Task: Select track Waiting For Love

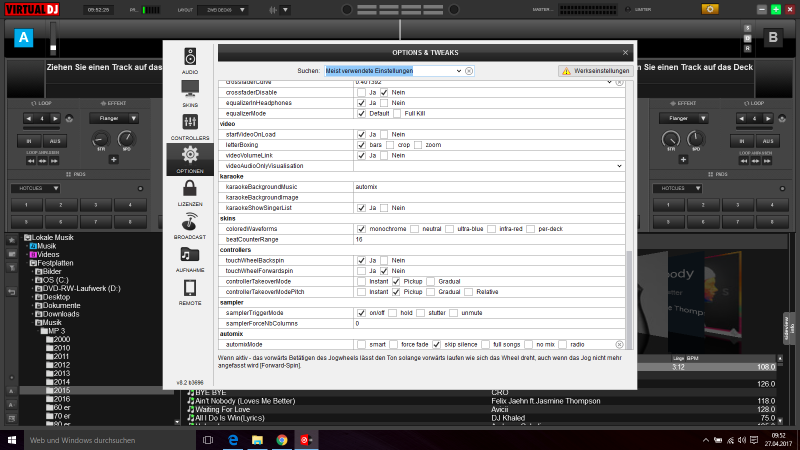Action: coord(222,409)
